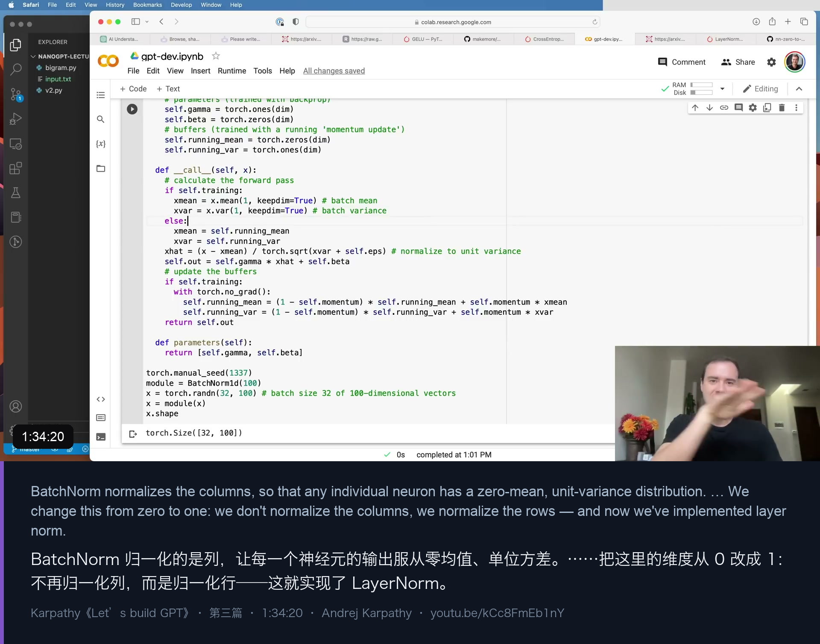The height and width of the screenshot is (644, 820).
Task: Open Colab terminal icon
Action: 101,437
